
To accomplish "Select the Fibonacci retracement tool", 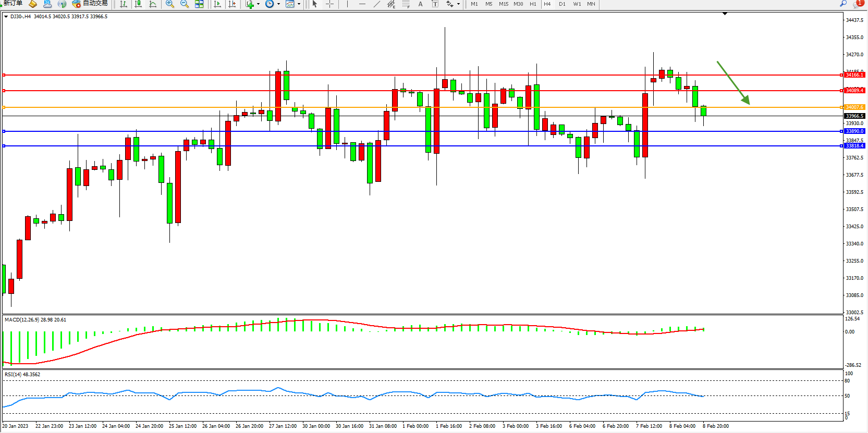I will [x=406, y=4].
